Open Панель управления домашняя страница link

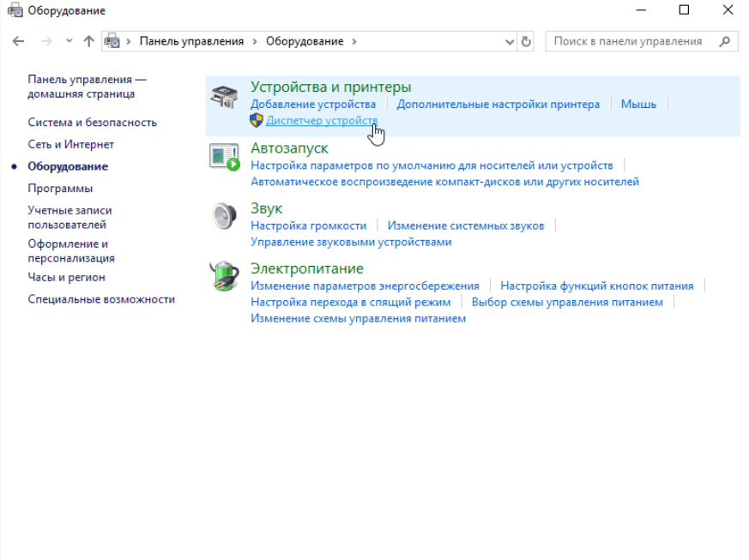click(x=87, y=87)
